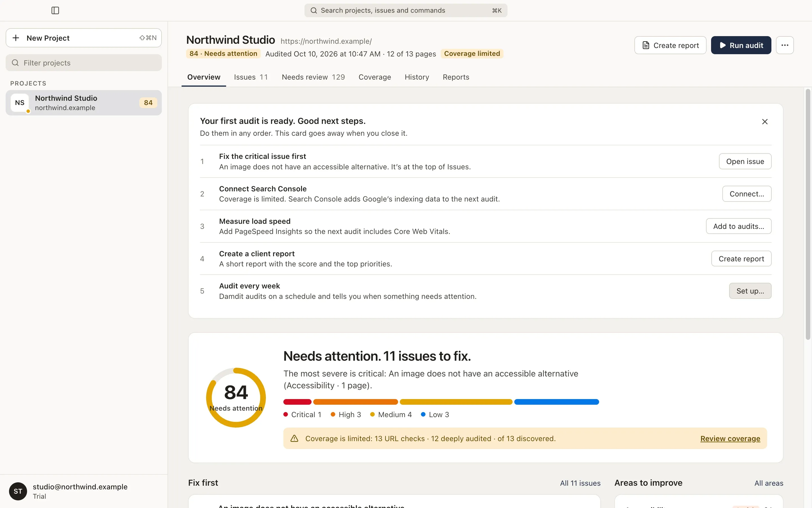The width and height of the screenshot is (812, 508).
Task: Click the Audited Oct 10, 2026 timestamp text
Action: 323,54
